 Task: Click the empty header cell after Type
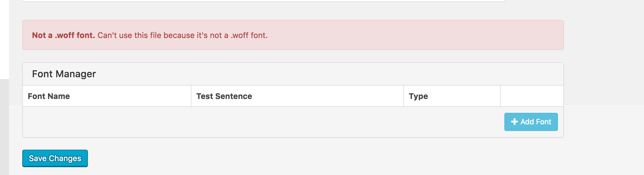pos(532,96)
